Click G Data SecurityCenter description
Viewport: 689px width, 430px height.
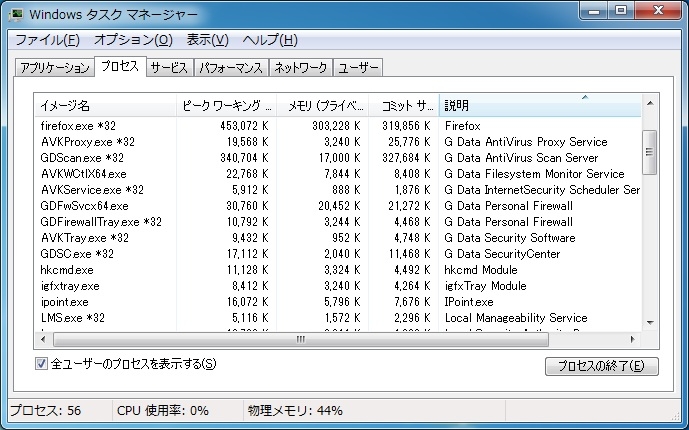pyautogui.click(x=502, y=254)
